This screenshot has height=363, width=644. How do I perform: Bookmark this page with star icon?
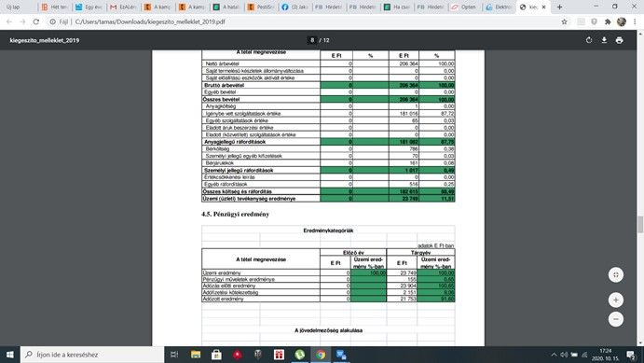565,21
